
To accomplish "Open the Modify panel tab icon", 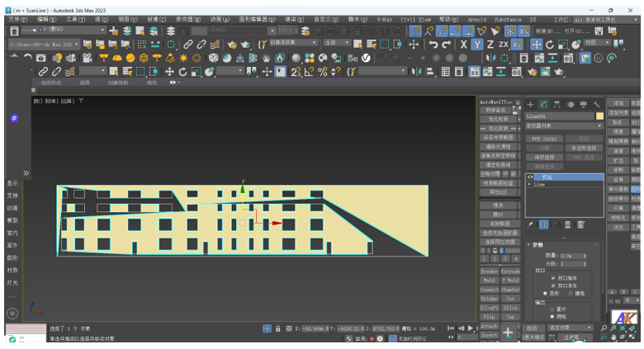I will pyautogui.click(x=543, y=105).
